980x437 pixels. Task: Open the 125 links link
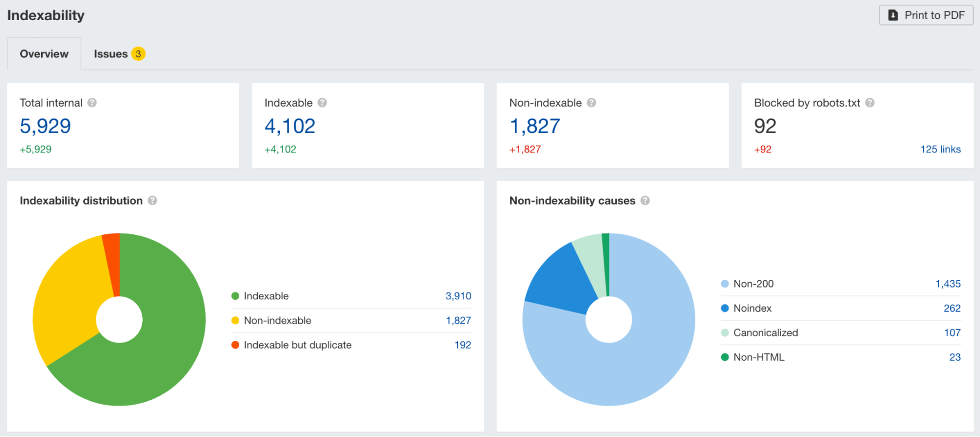coord(940,149)
